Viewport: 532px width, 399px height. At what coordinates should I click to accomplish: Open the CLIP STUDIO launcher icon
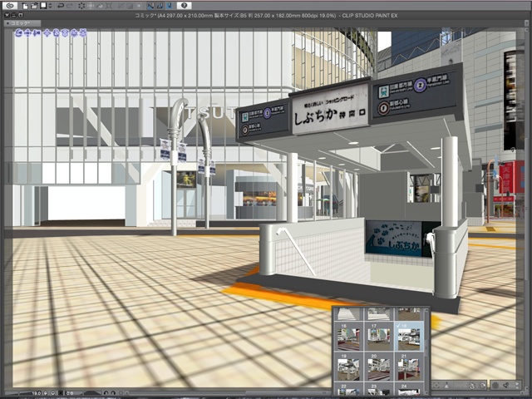[x=10, y=6]
